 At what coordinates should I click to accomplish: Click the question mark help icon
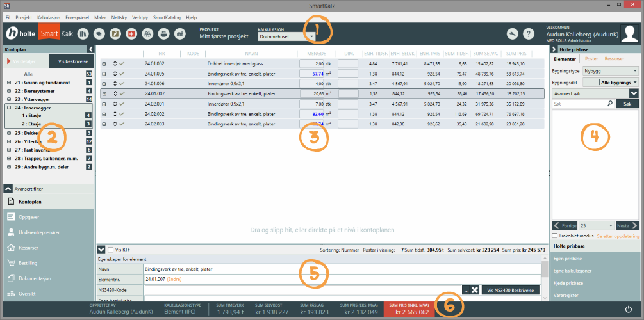pos(529,34)
